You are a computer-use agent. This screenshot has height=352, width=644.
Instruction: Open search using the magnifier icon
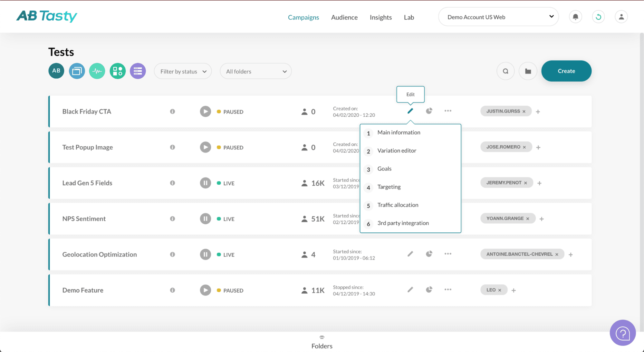[x=505, y=71]
